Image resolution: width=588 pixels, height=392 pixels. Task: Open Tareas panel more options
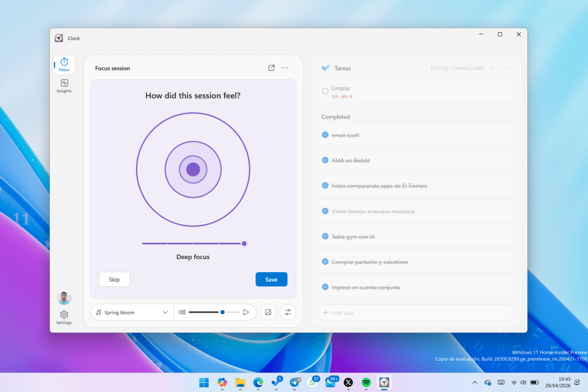[x=509, y=68]
